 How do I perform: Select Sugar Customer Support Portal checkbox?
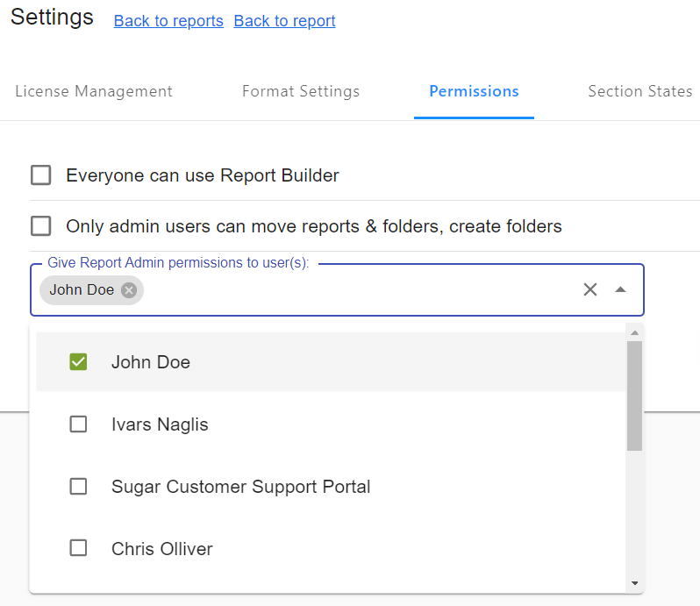[78, 487]
